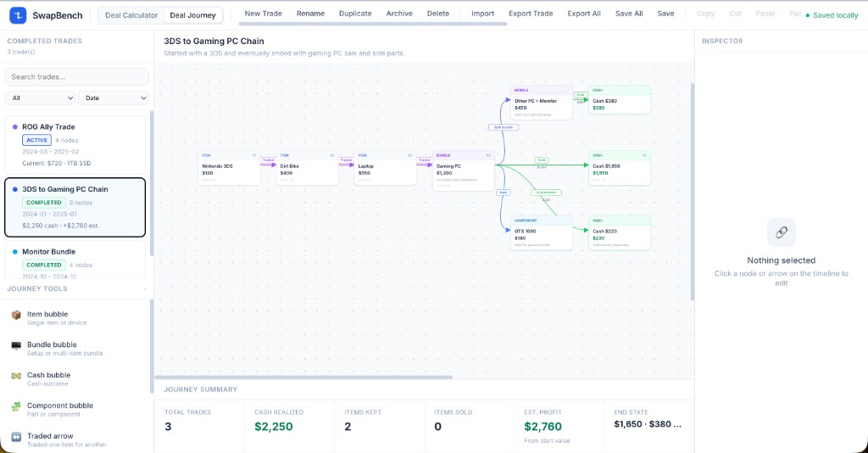This screenshot has width=868, height=453.
Task: Click the Sold monitor arrow label
Action: 546,193
